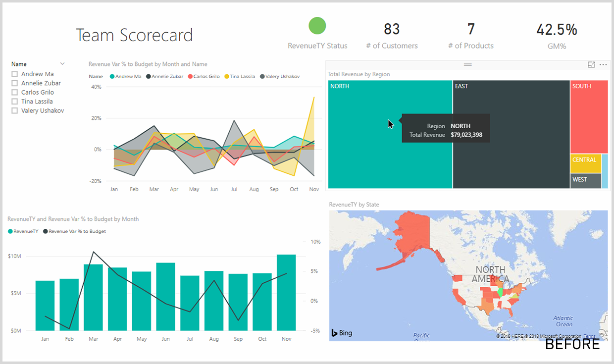Click the drag handle above the treemap
614x364 pixels.
[x=467, y=65]
